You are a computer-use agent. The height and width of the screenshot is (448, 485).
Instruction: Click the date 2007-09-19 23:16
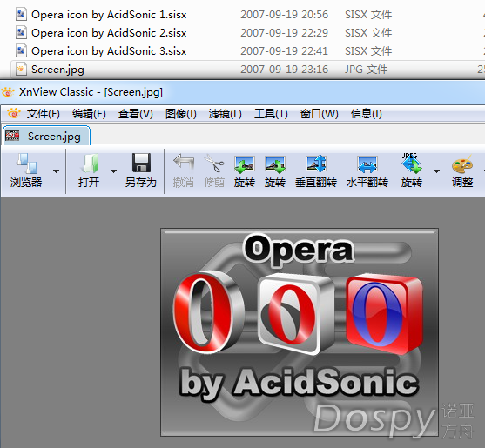284,70
